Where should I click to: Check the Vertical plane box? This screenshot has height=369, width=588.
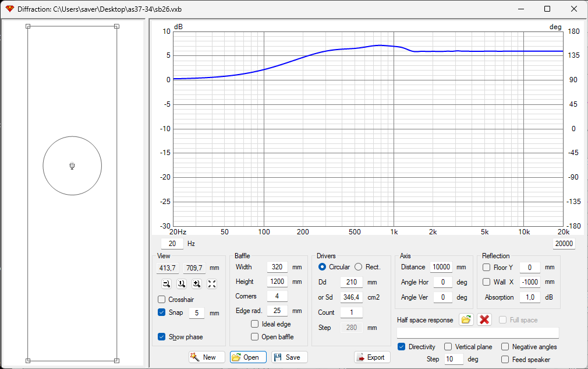click(448, 346)
